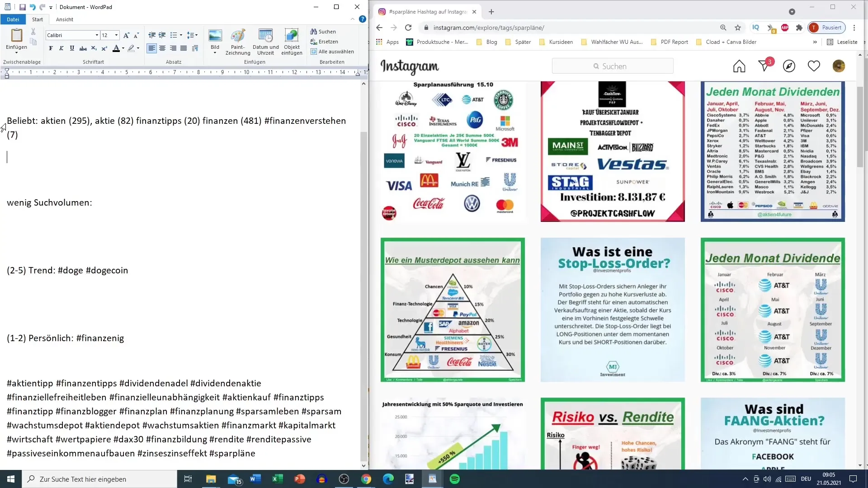This screenshot has height=488, width=868.
Task: Select the #sparpläne Hashtag browser tab
Action: (x=428, y=12)
